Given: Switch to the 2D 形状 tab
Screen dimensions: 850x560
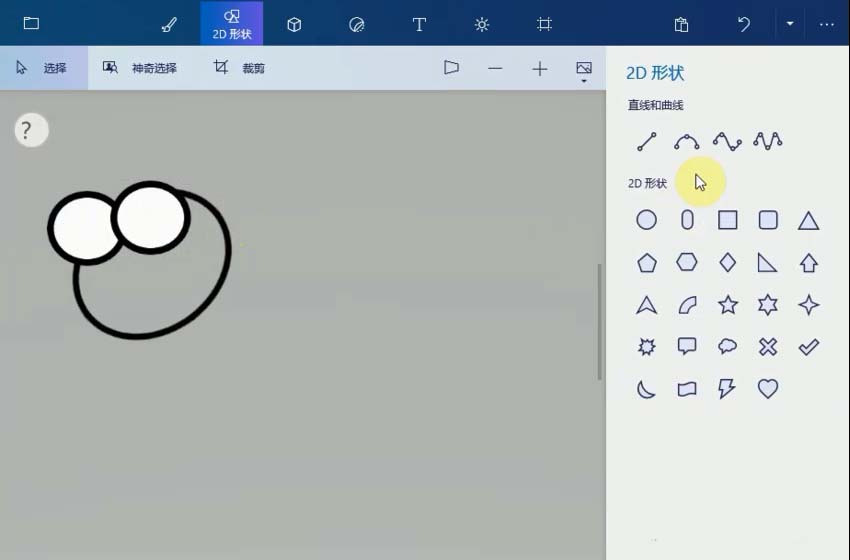Looking at the screenshot, I should click(231, 23).
